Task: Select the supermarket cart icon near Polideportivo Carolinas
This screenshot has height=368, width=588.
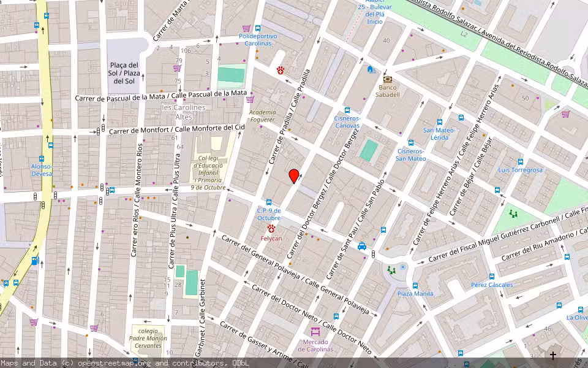Action: coord(246,28)
